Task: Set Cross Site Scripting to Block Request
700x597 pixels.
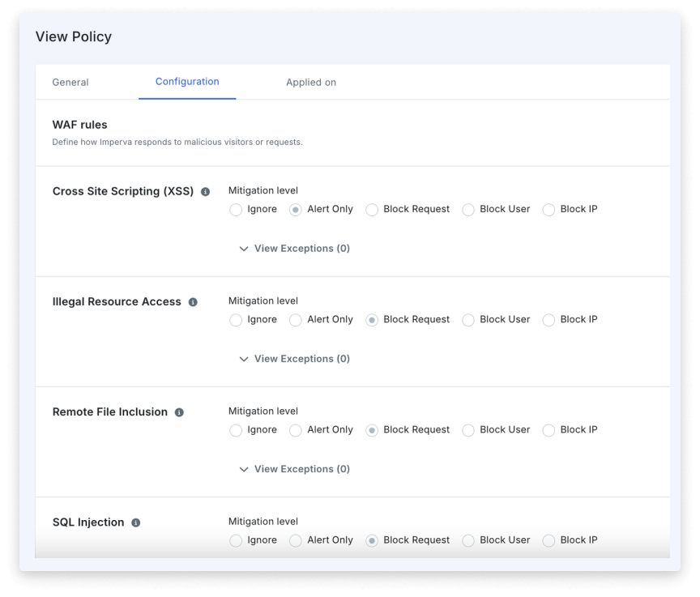Action: tap(372, 210)
